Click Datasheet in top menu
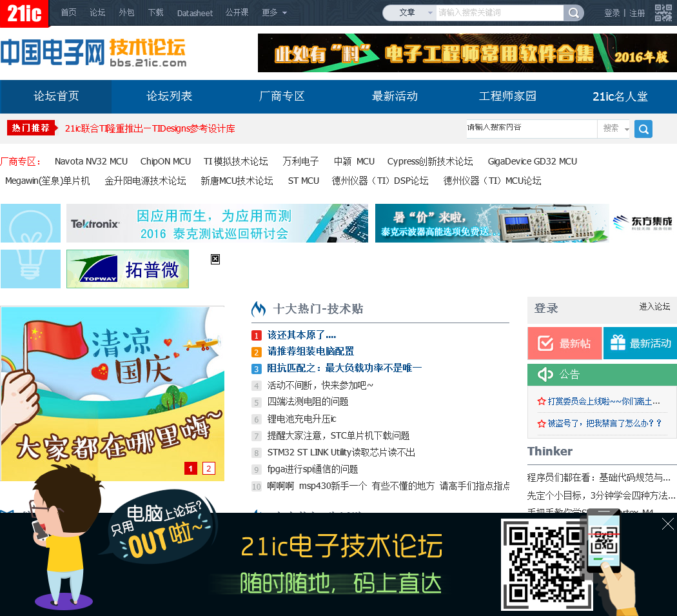Screen dimensions: 677x616 pos(195,14)
